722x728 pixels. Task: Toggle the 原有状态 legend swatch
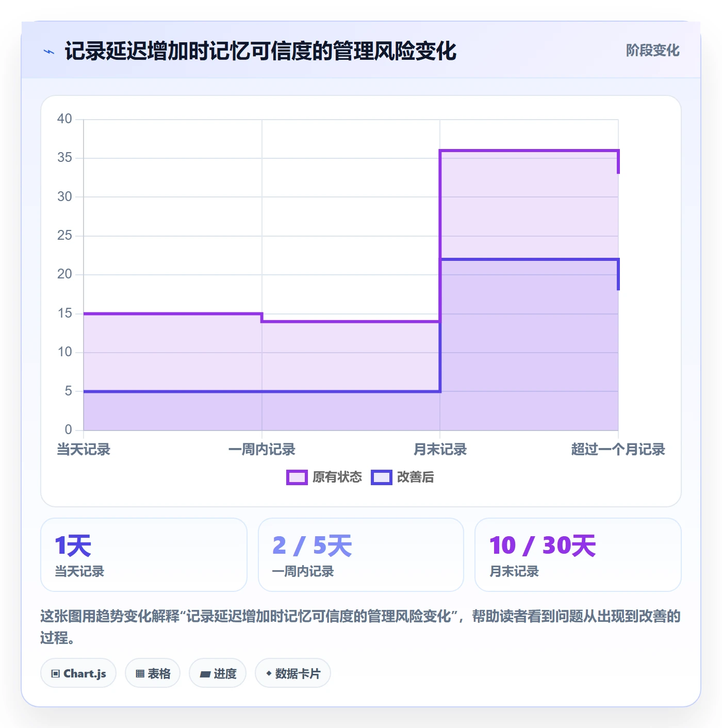point(297,477)
